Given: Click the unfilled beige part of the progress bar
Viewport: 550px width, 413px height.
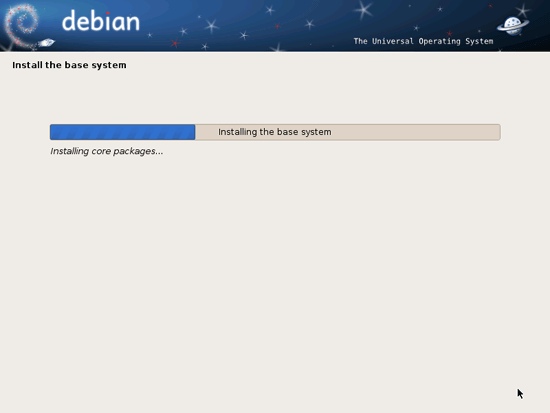Looking at the screenshot, I should (x=348, y=132).
